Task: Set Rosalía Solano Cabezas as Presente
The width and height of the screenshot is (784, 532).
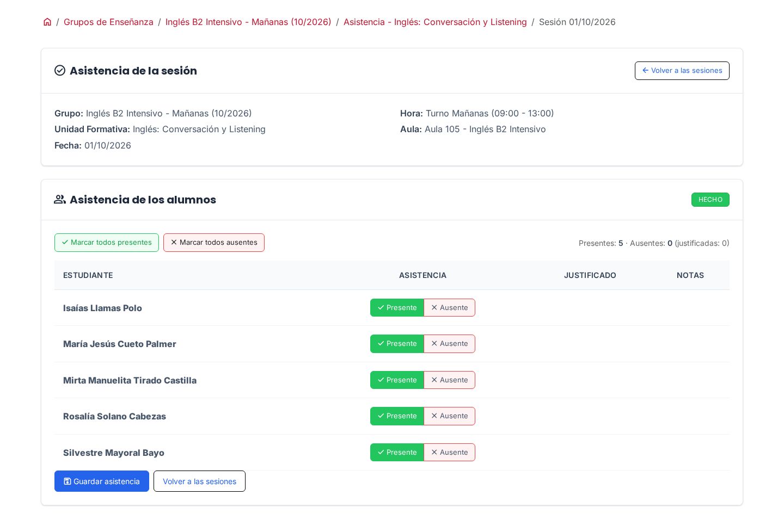Action: click(x=397, y=416)
